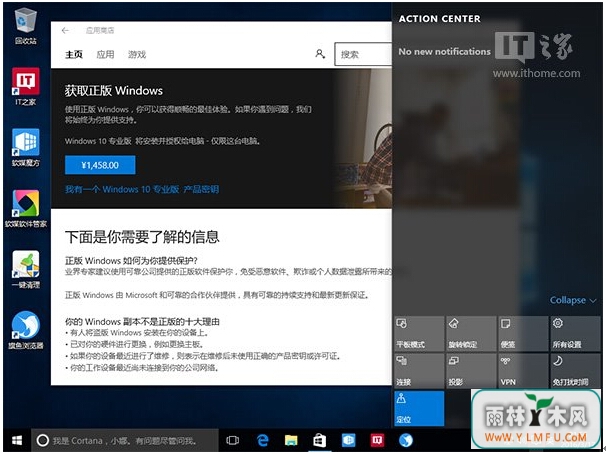Click the 获取正版 Windows heading
The image size is (606, 454).
coord(114,90)
